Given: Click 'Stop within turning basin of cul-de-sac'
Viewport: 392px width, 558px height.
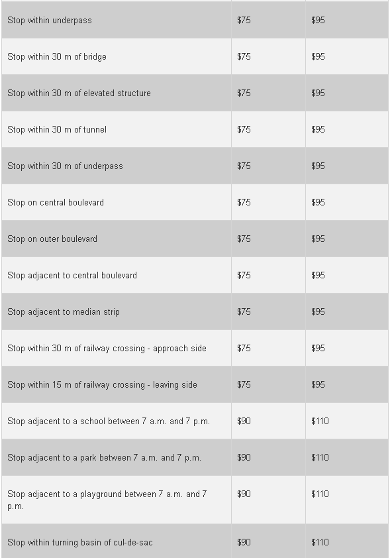Looking at the screenshot, I should click(x=80, y=542).
